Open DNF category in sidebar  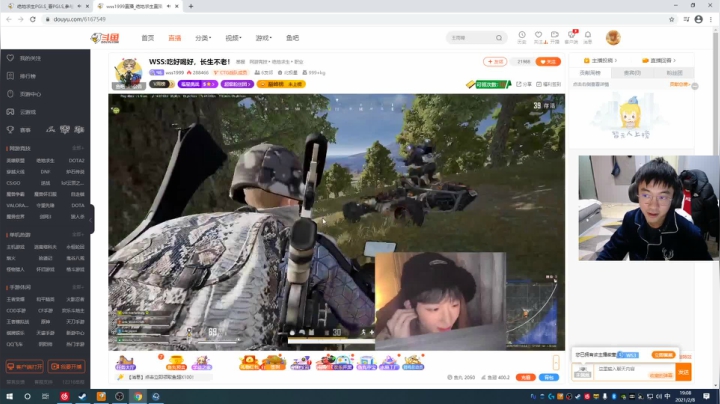coord(45,172)
